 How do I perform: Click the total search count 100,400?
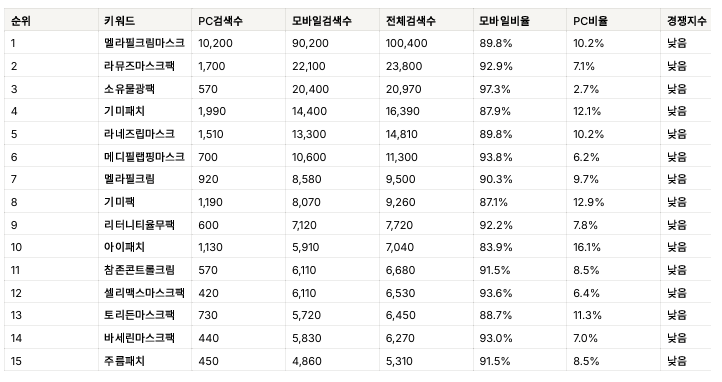[x=407, y=43]
